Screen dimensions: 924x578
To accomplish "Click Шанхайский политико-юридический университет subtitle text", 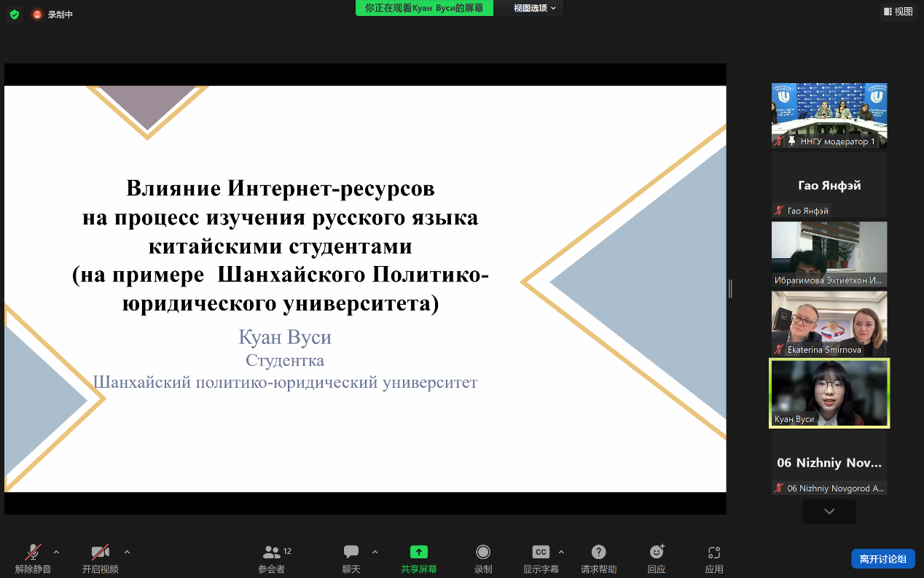I will click(285, 382).
